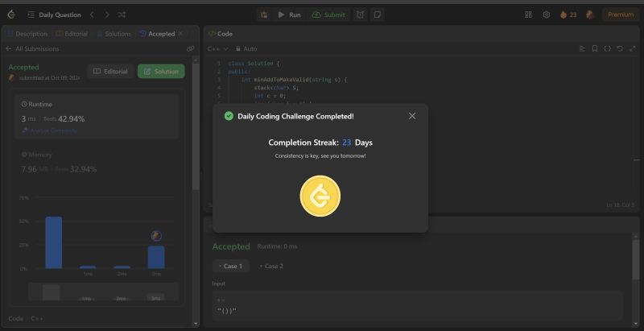This screenshot has height=331, width=644.
Task: Select the Case 1 tab
Action: point(231,266)
